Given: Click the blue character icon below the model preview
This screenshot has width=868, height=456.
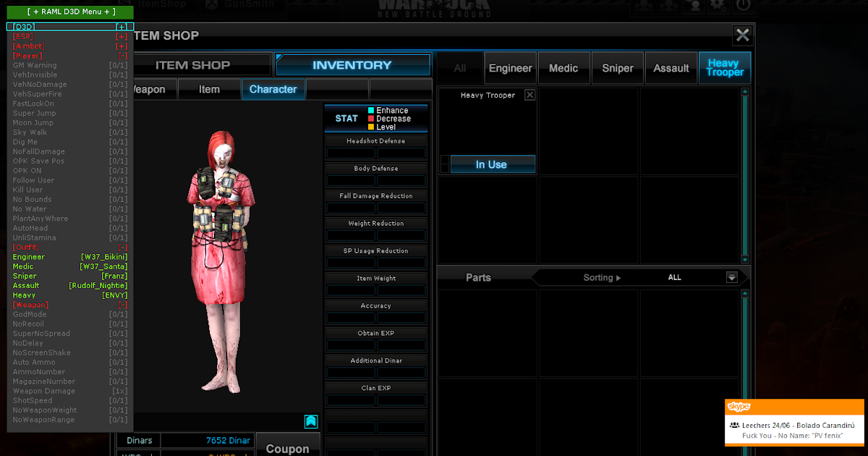Looking at the screenshot, I should coord(310,421).
